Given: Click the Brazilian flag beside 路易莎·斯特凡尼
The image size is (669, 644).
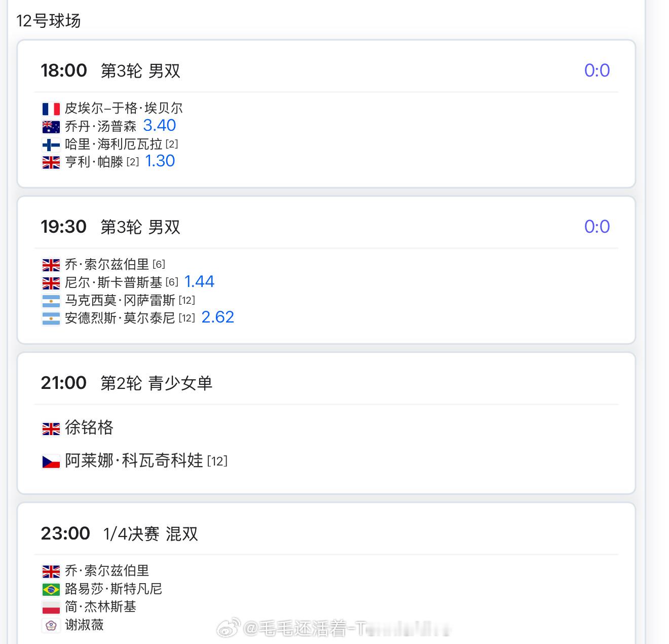Looking at the screenshot, I should (51, 589).
